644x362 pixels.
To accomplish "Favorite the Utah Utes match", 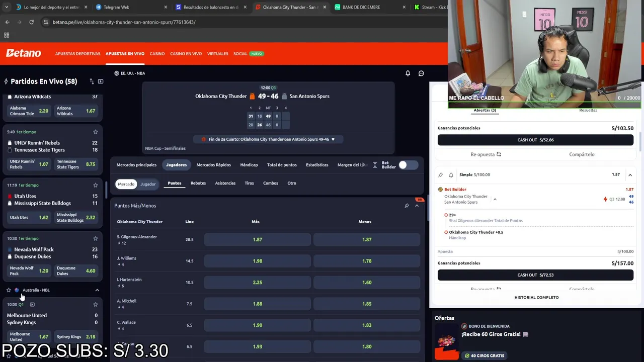I will click(x=95, y=185).
